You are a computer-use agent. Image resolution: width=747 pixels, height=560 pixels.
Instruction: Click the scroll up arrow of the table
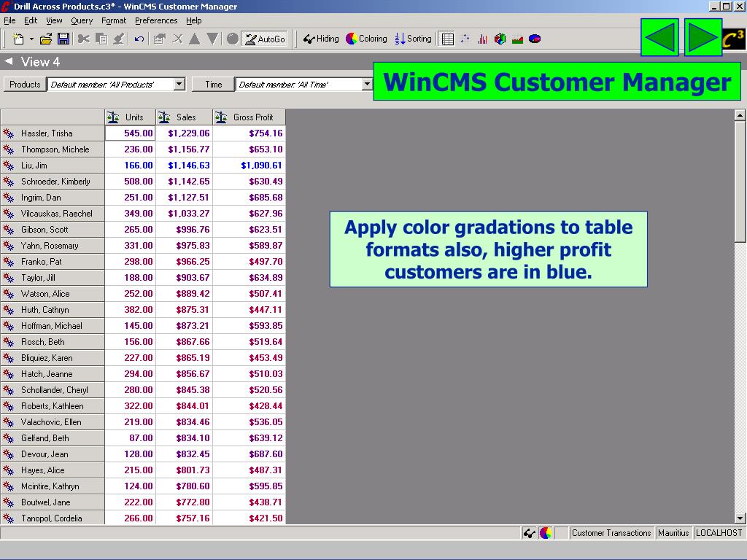point(740,114)
